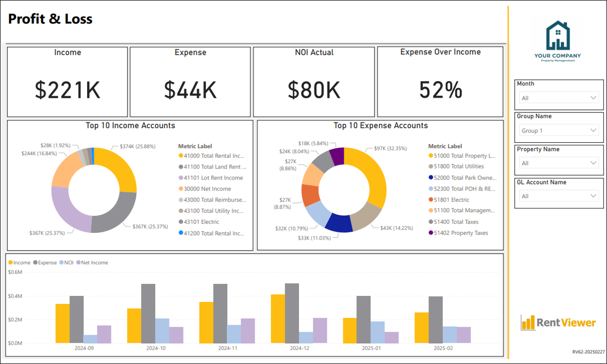The height and width of the screenshot is (364, 607).
Task: Select the gray Expense bar for 2024-12
Action: click(x=292, y=313)
